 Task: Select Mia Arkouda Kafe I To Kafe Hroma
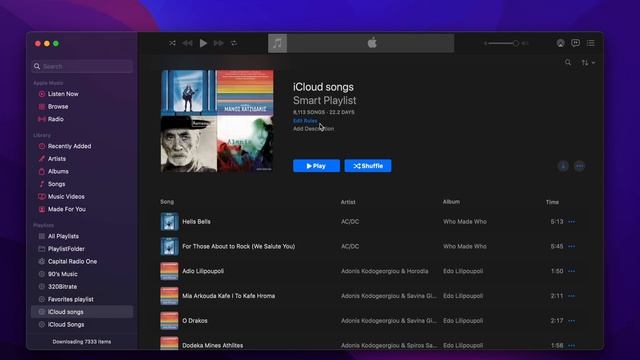(x=229, y=296)
